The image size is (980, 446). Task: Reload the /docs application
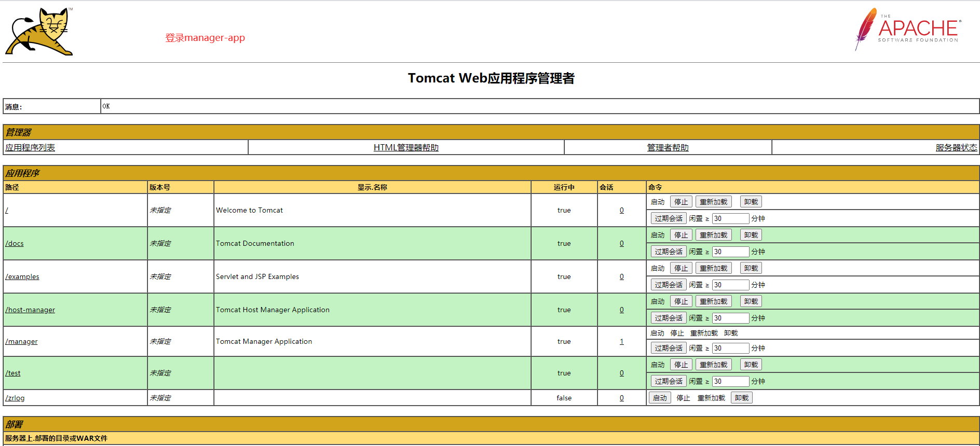point(713,235)
